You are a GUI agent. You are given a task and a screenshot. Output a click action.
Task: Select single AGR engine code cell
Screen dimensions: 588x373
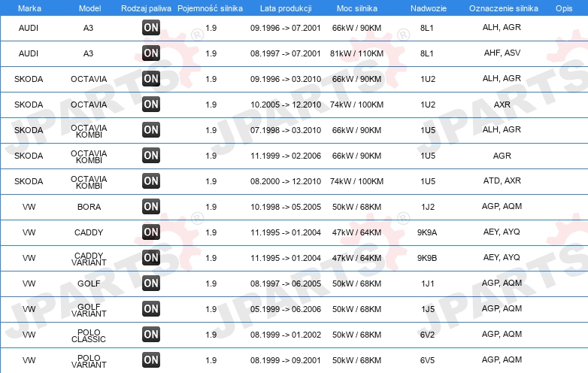(502, 156)
